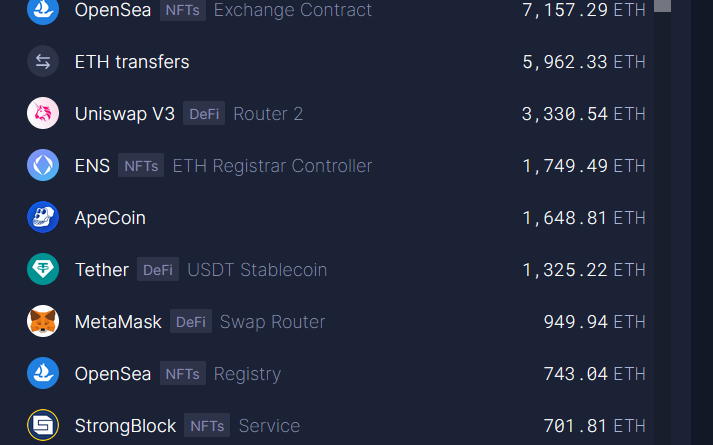
Task: Open the ETH transfers entry
Action: (x=132, y=62)
